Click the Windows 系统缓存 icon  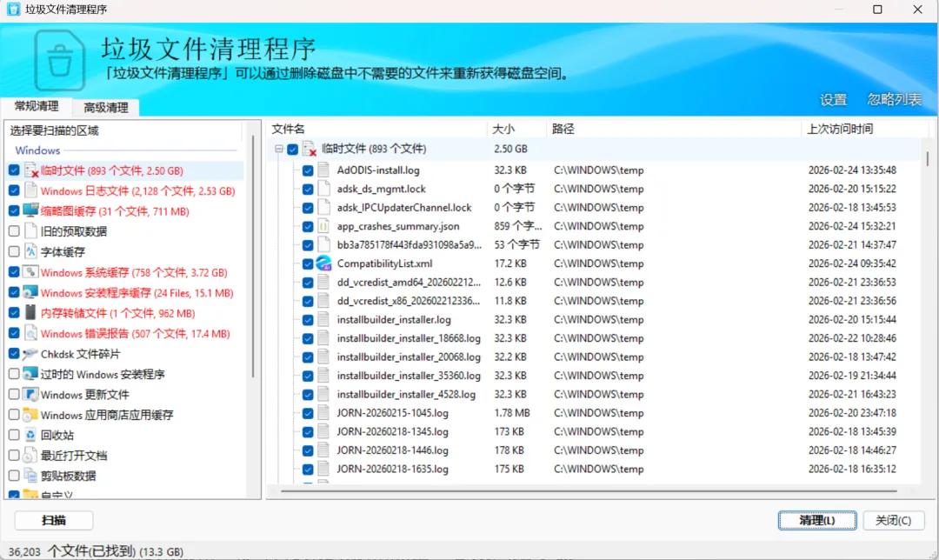[x=30, y=272]
